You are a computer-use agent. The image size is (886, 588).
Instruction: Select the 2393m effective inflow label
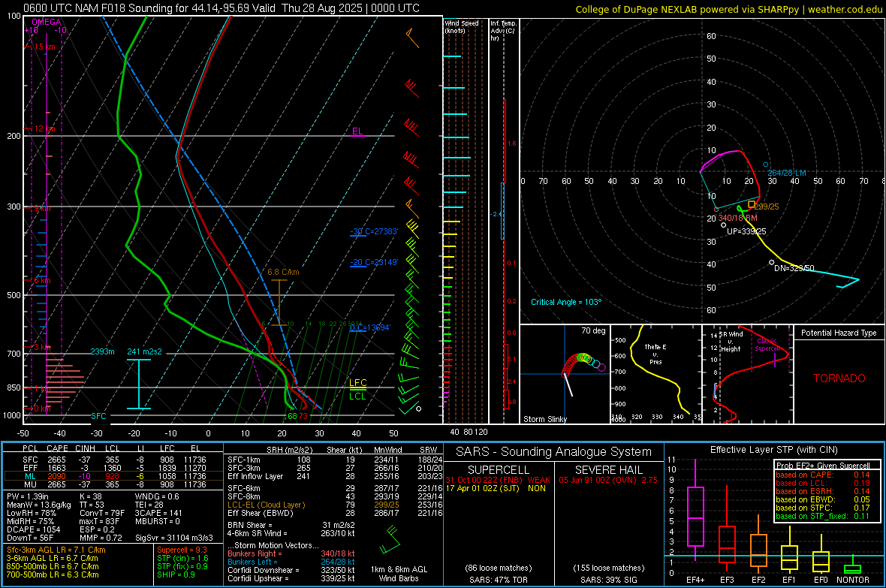(x=102, y=351)
